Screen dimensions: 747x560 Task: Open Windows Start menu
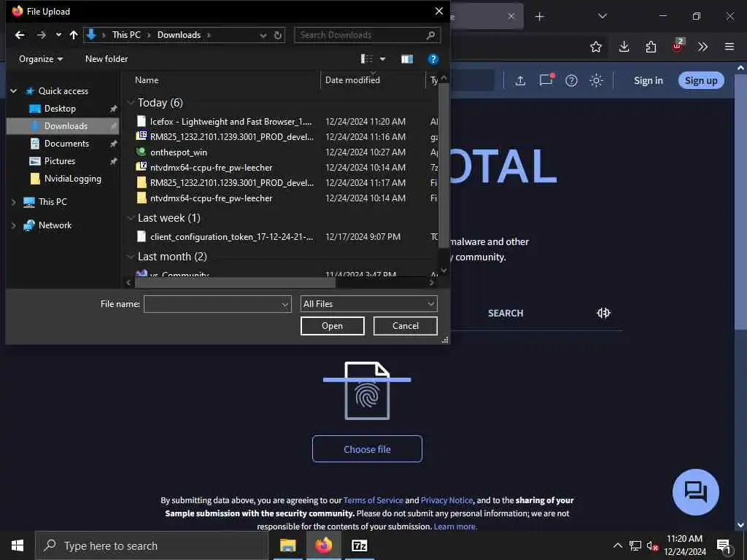(18, 545)
